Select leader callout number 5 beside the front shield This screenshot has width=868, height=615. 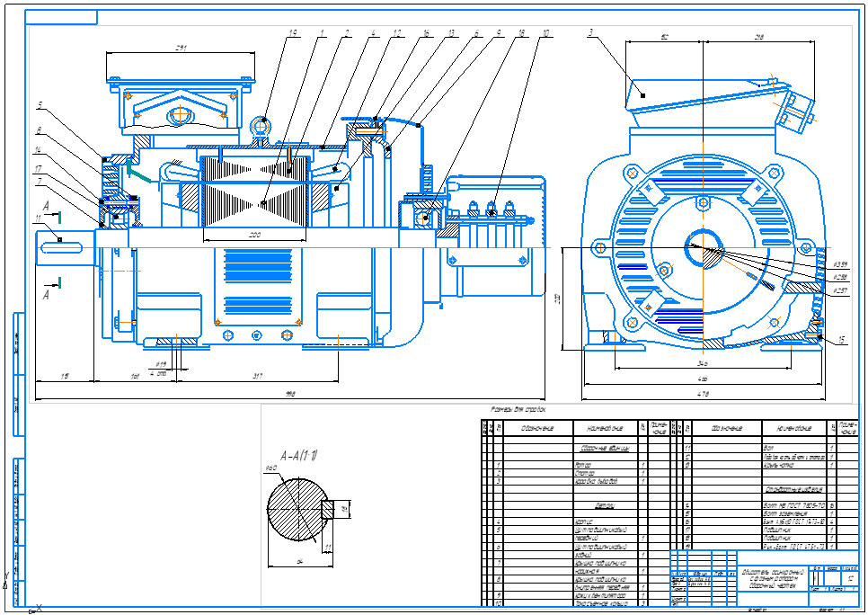pos(40,104)
